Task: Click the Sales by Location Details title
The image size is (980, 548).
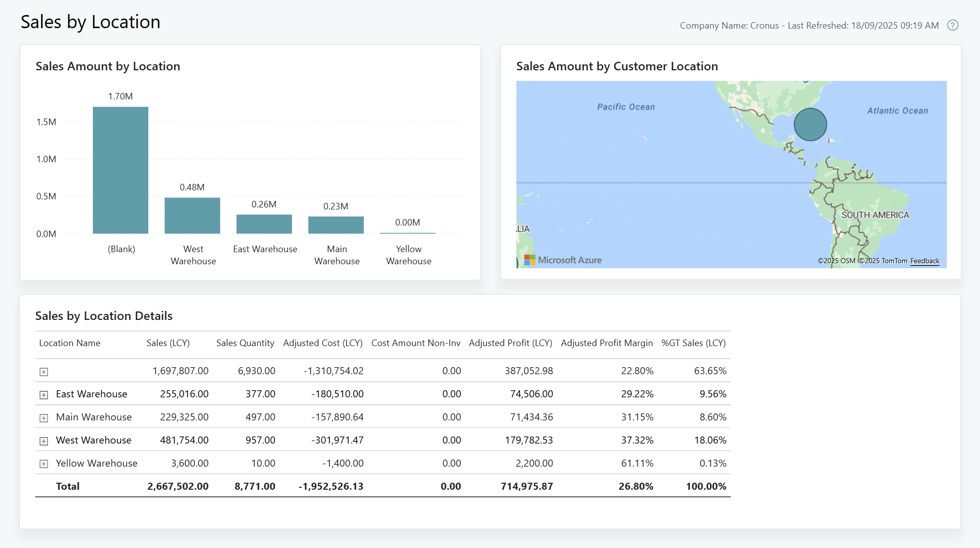Action: coord(104,316)
